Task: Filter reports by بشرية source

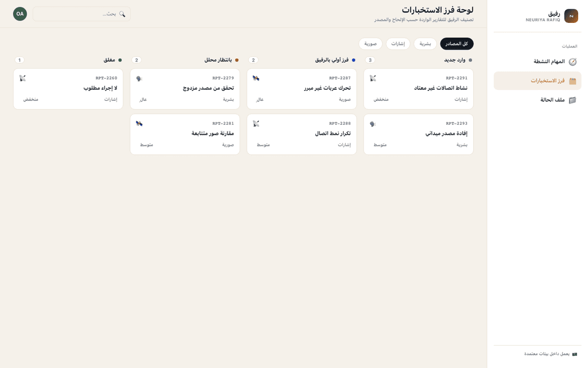Action: tap(425, 44)
